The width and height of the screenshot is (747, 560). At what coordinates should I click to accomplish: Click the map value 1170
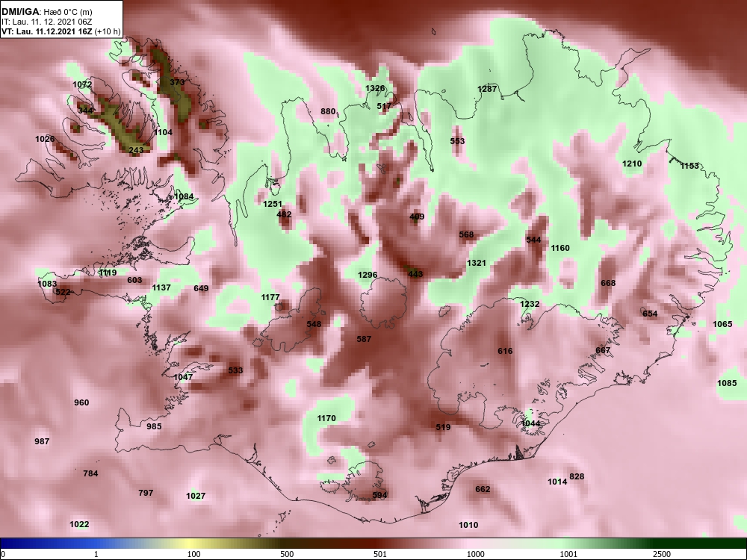(326, 418)
